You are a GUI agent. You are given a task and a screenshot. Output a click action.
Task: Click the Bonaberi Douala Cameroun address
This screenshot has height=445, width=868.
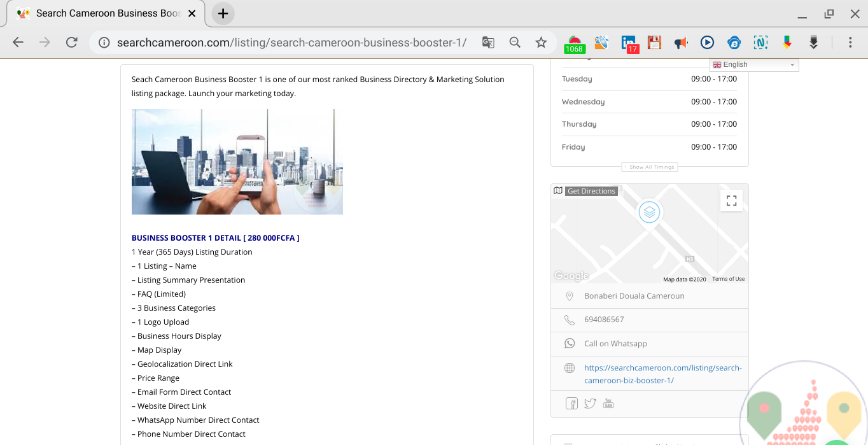(x=634, y=296)
